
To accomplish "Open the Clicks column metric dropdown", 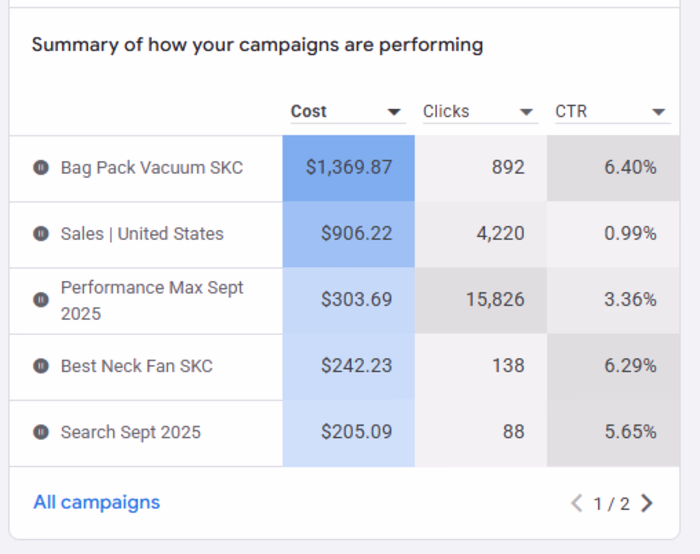I will (x=480, y=112).
